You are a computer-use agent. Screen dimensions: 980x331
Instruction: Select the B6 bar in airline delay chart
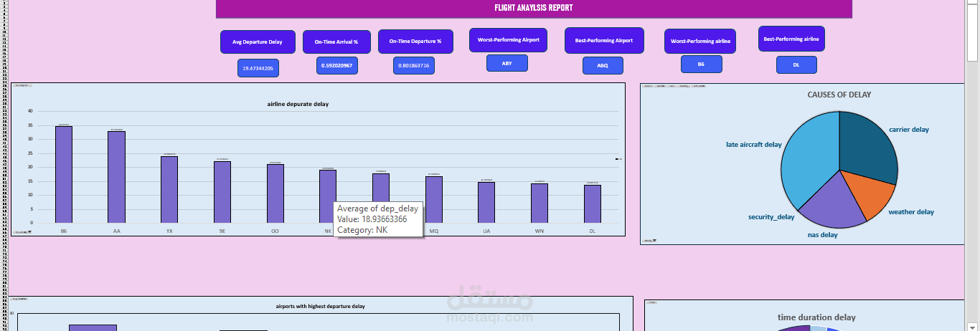coord(64,174)
